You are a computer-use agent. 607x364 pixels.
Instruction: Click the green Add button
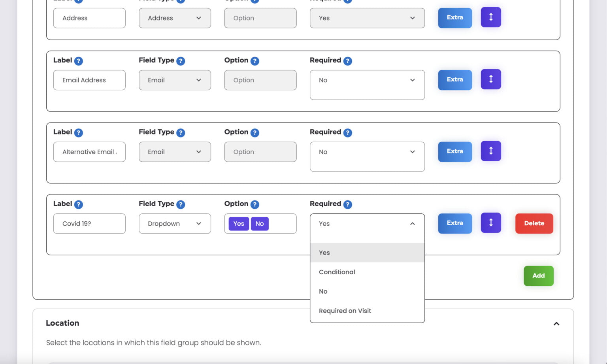click(x=539, y=276)
